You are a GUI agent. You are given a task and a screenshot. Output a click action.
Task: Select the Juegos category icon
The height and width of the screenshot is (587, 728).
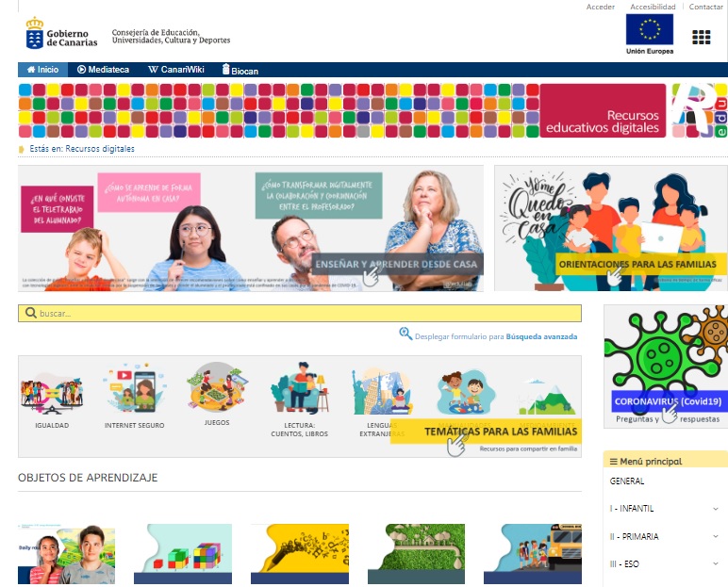[217, 387]
